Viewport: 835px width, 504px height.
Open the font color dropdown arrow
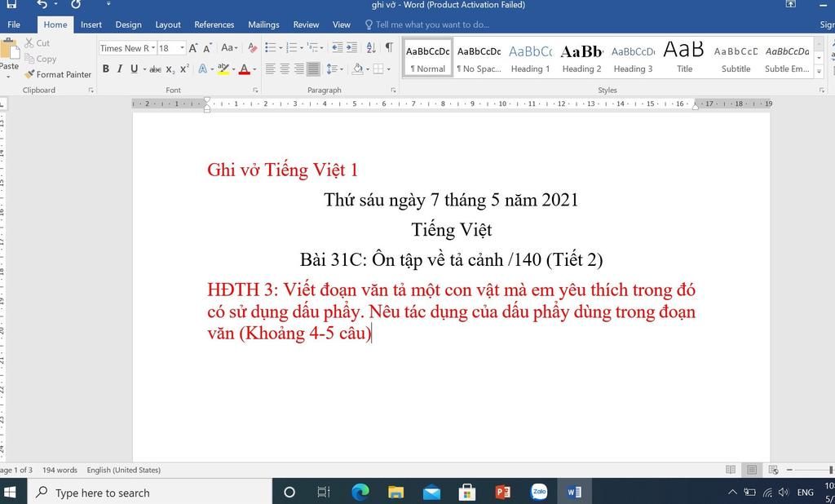click(x=254, y=69)
